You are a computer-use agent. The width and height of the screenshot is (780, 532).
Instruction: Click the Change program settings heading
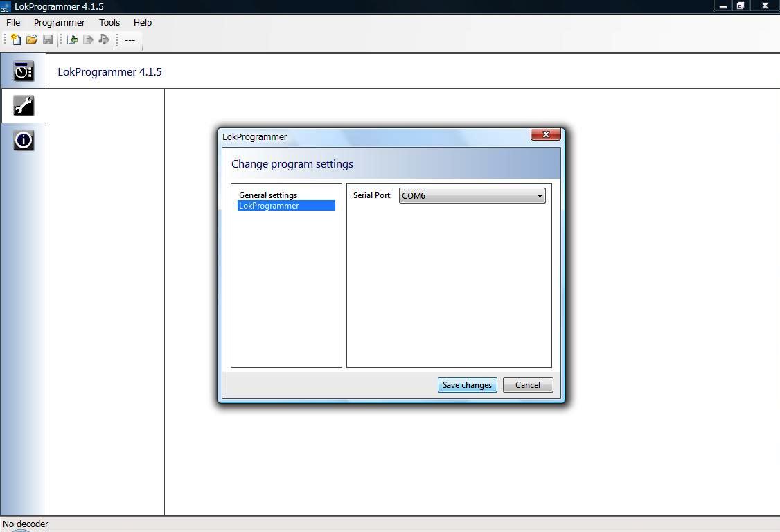[292, 163]
